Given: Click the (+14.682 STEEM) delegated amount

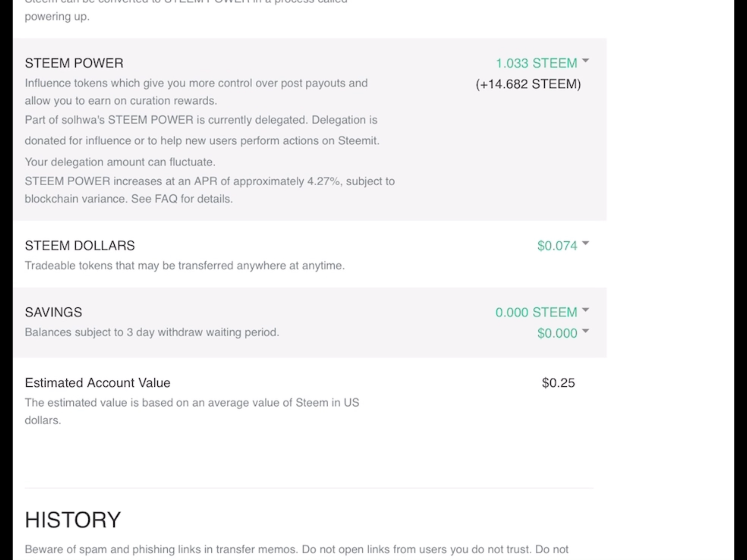Looking at the screenshot, I should pyautogui.click(x=528, y=84).
